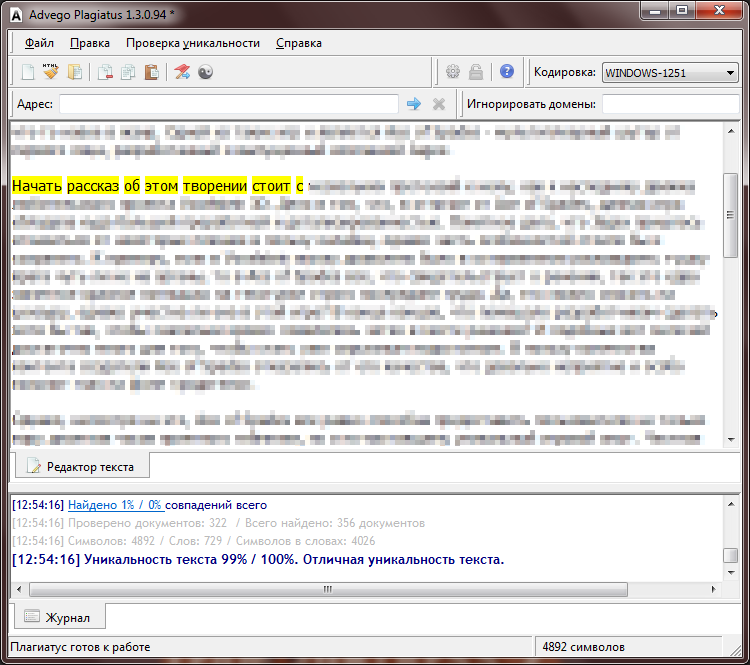Click the blue go arrow beside address field

tap(414, 104)
